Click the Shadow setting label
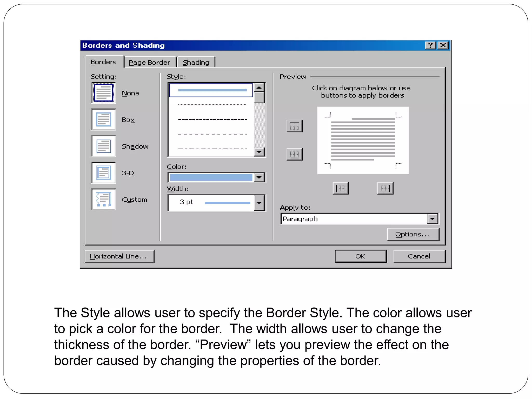The height and width of the screenshot is (399, 532). (x=135, y=146)
